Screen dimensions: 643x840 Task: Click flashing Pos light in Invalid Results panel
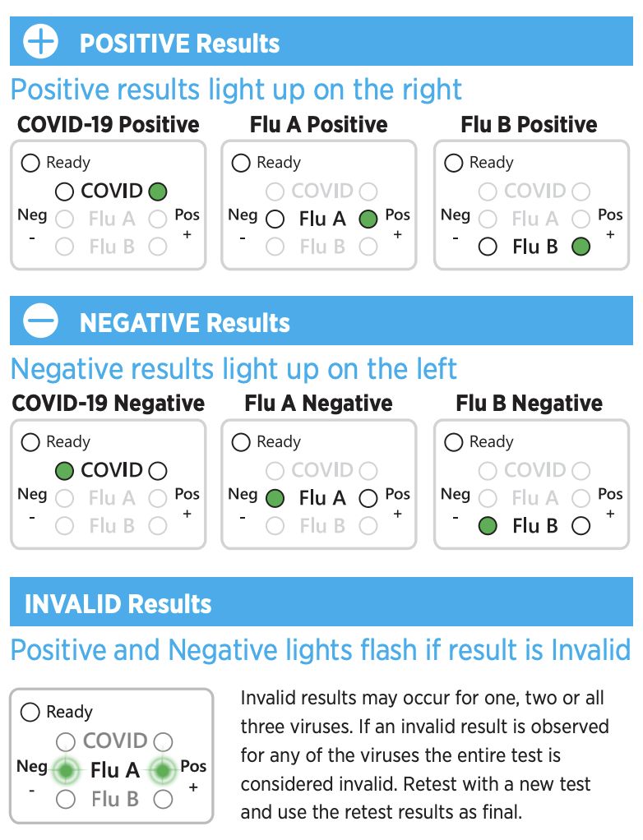click(x=163, y=771)
